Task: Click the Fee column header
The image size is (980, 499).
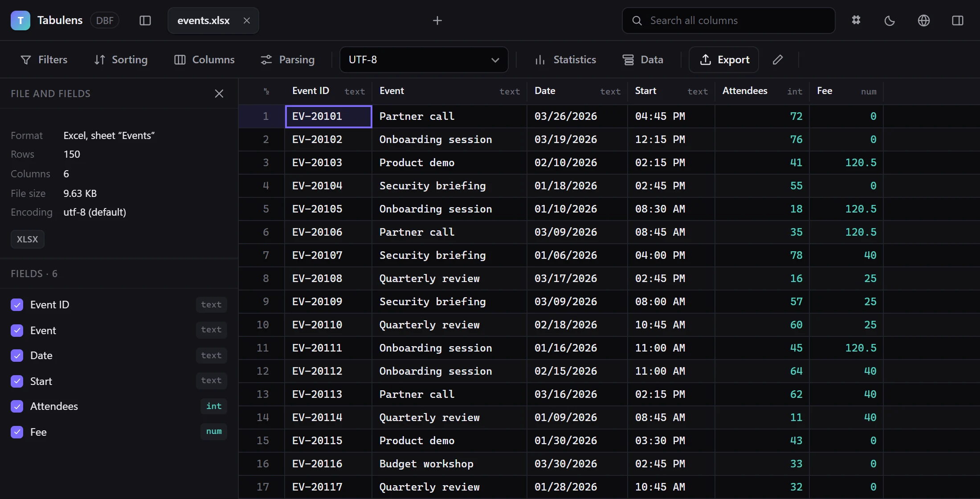Action: [x=846, y=91]
